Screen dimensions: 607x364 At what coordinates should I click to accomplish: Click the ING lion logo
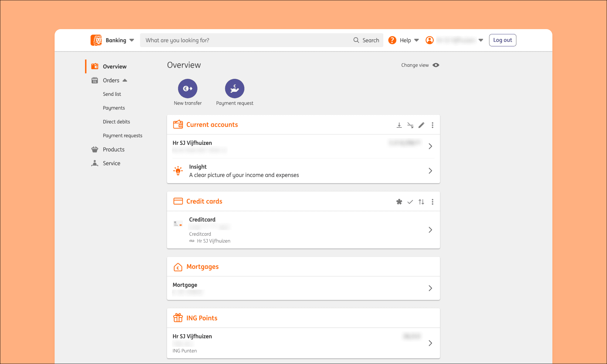click(96, 40)
